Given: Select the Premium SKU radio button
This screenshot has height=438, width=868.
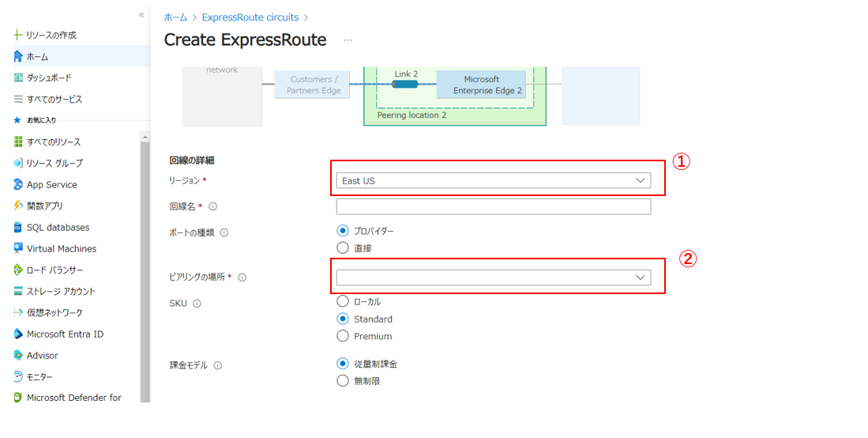Looking at the screenshot, I should tap(343, 336).
